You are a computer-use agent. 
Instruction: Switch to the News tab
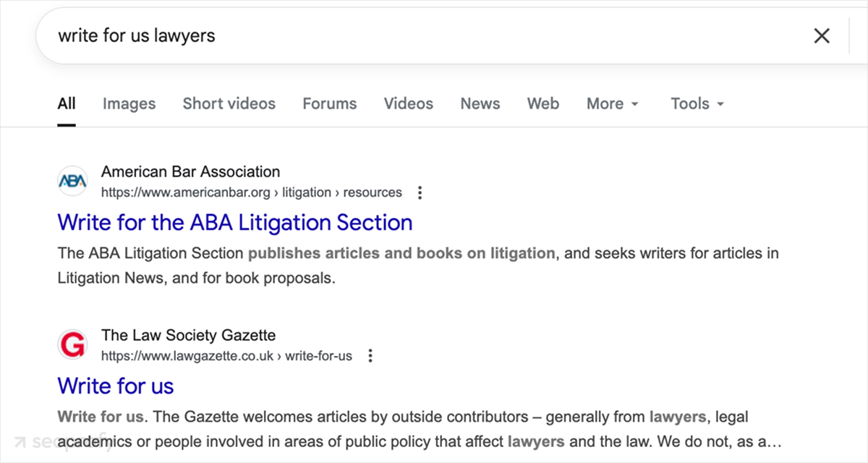480,103
